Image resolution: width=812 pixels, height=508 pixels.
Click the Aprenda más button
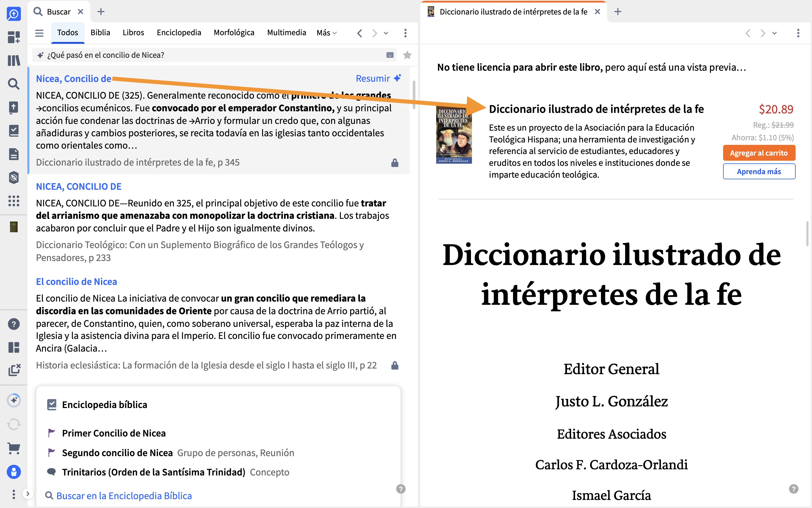click(x=759, y=171)
